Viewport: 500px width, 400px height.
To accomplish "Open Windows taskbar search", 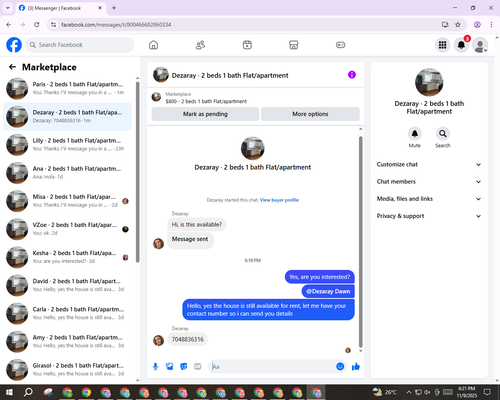I will pos(28,392).
